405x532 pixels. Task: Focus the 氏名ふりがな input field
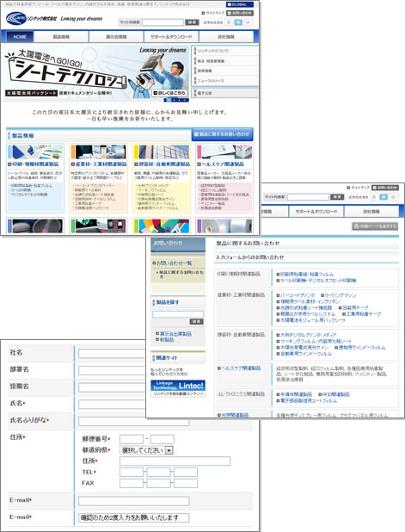(x=133, y=422)
